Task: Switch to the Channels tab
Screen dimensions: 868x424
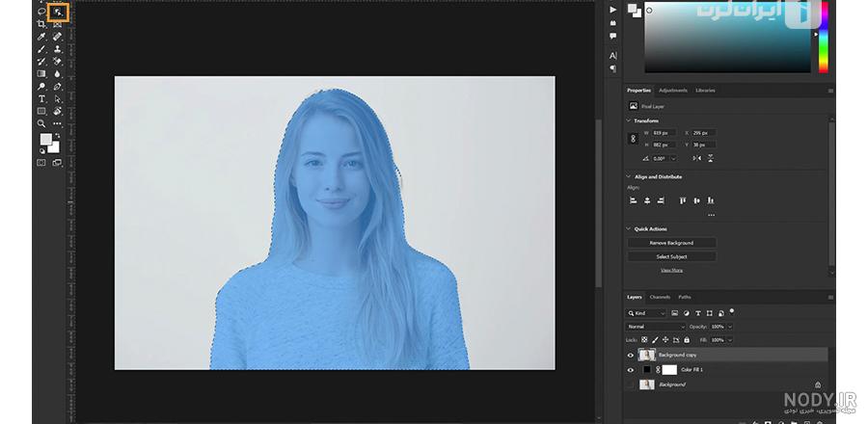Action: point(660,298)
